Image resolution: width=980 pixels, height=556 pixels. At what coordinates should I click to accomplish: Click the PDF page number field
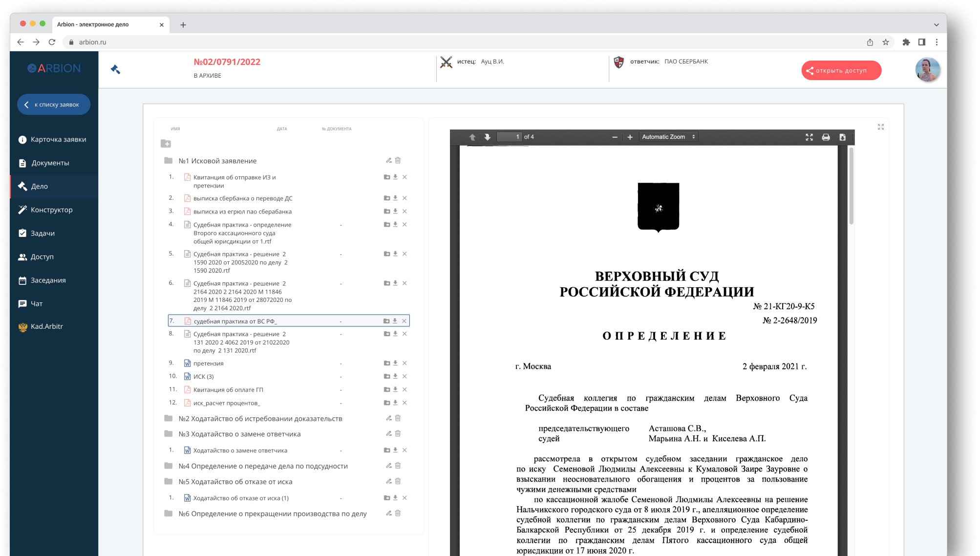point(509,137)
